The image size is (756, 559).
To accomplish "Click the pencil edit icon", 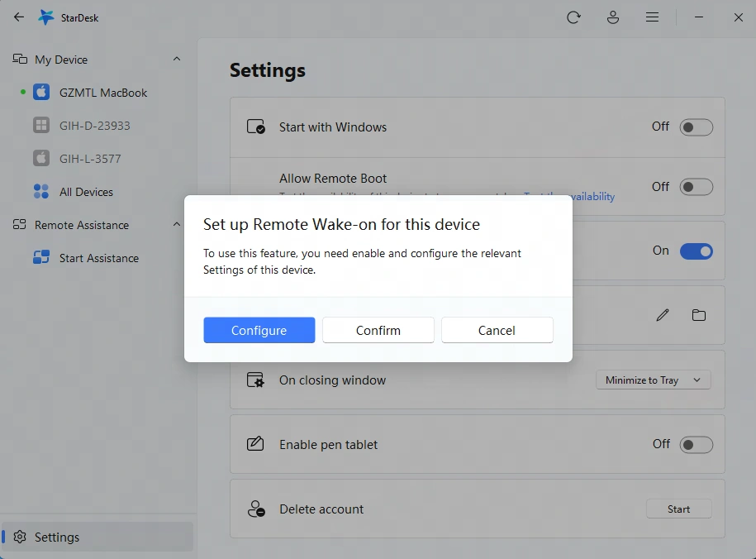I will coord(663,315).
